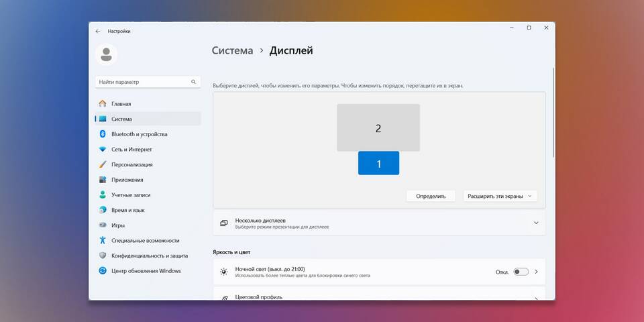Click the System monitor icon in the sidebar
644x322 pixels.
[103, 119]
